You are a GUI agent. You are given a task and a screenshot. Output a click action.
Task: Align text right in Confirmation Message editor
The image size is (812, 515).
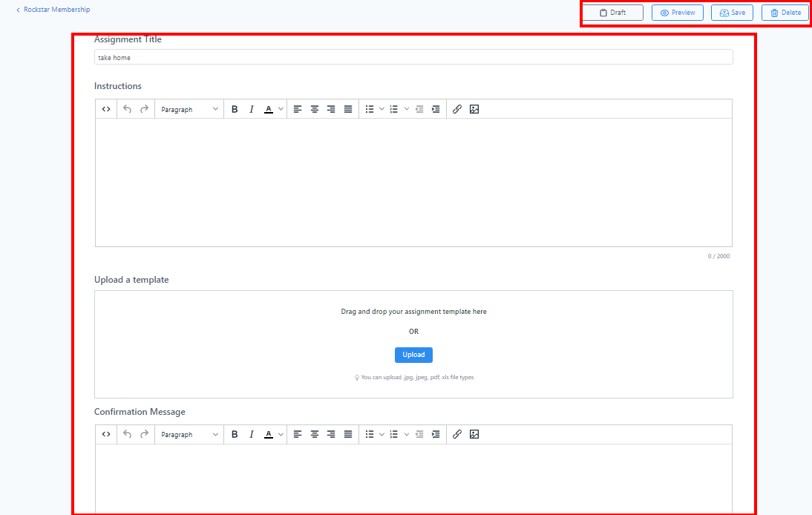[x=331, y=434]
